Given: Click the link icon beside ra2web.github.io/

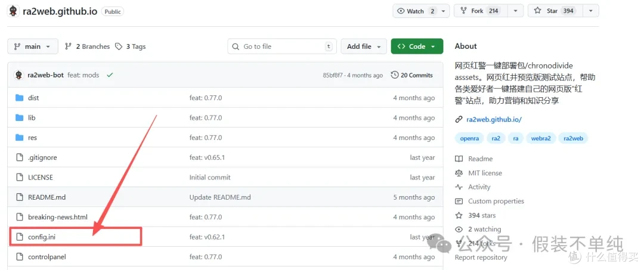Looking at the screenshot, I should tap(459, 120).
